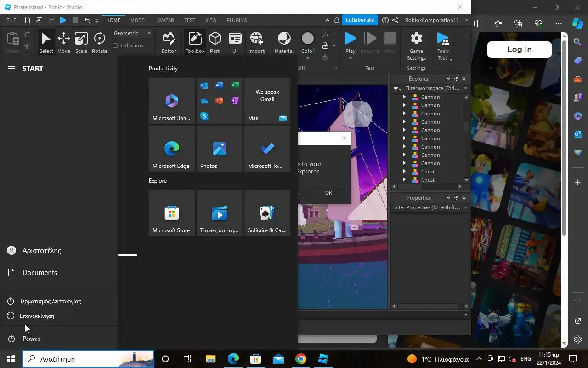Expand the first Cannon tree item

(x=404, y=97)
